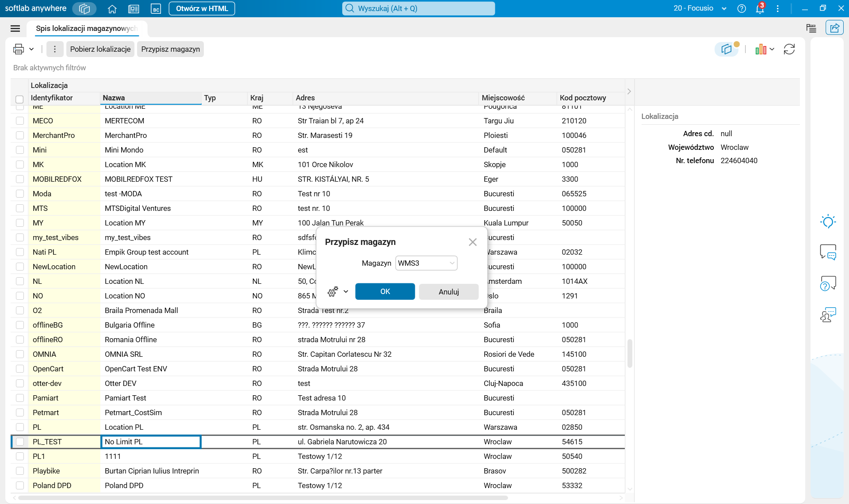849x504 pixels.
Task: Expand the 20 - Focusio company dropdown
Action: [x=724, y=8]
